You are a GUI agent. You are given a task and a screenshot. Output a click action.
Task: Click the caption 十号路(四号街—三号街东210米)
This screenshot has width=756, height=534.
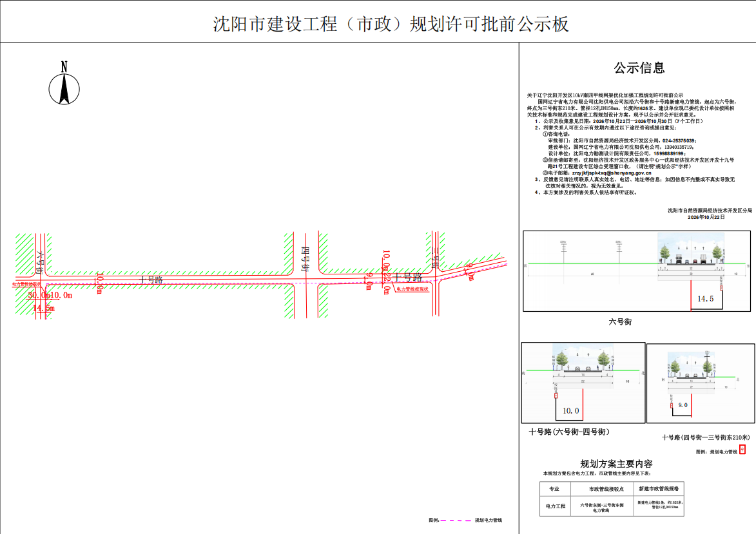(x=706, y=437)
